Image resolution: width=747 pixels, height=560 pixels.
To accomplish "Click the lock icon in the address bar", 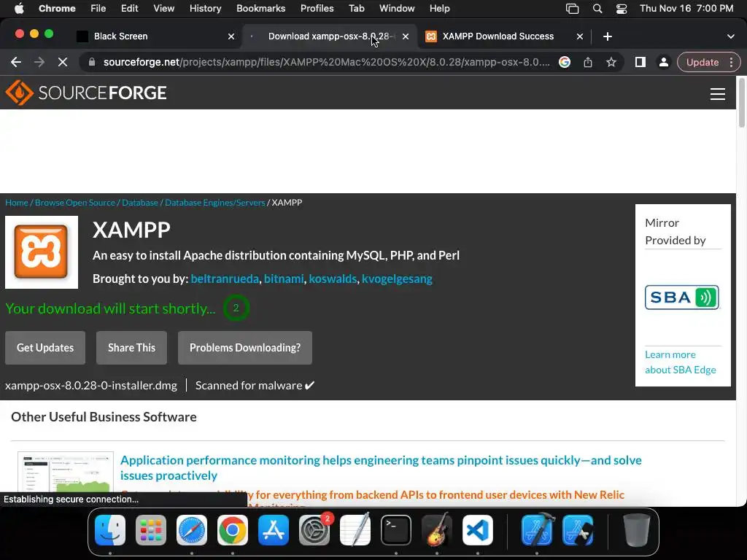I will pos(92,63).
